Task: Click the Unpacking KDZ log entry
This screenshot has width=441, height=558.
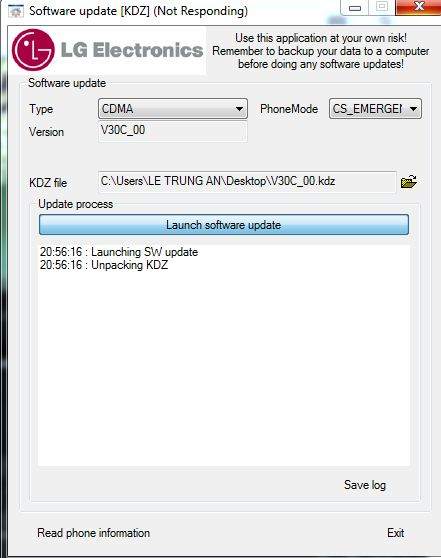Action: (x=104, y=265)
